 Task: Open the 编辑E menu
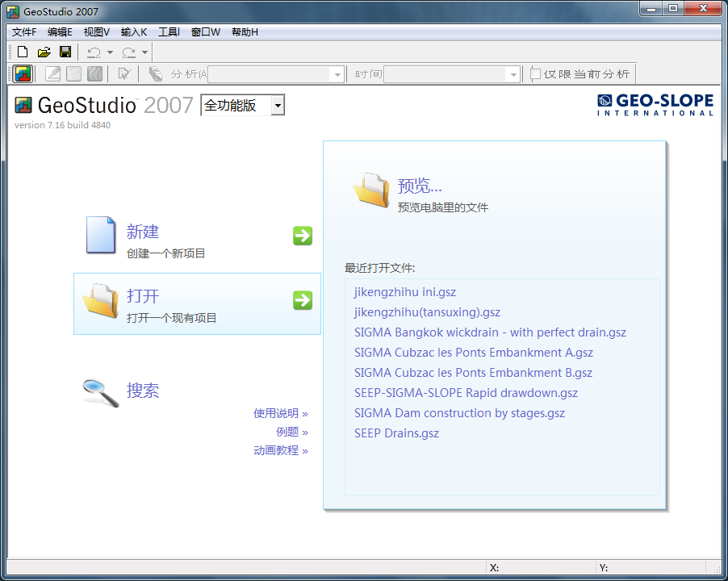pyautogui.click(x=60, y=32)
